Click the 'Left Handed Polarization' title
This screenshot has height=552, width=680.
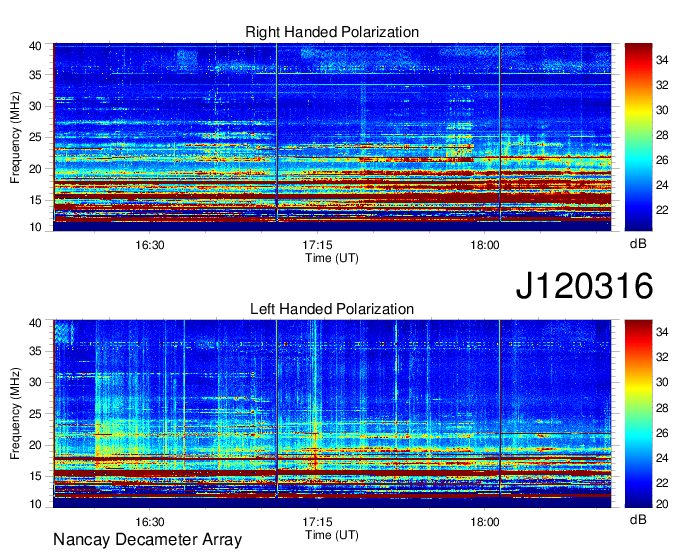pyautogui.click(x=332, y=309)
